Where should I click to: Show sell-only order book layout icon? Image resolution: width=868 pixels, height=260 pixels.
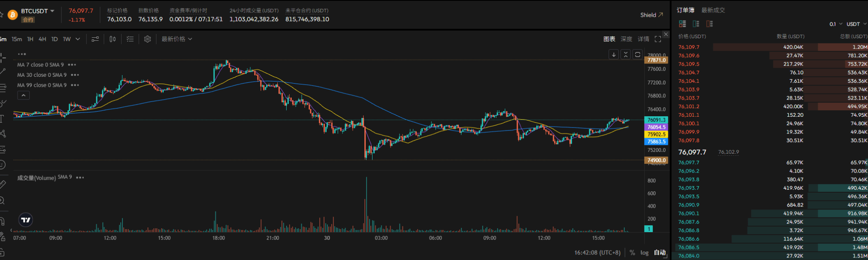(x=709, y=24)
